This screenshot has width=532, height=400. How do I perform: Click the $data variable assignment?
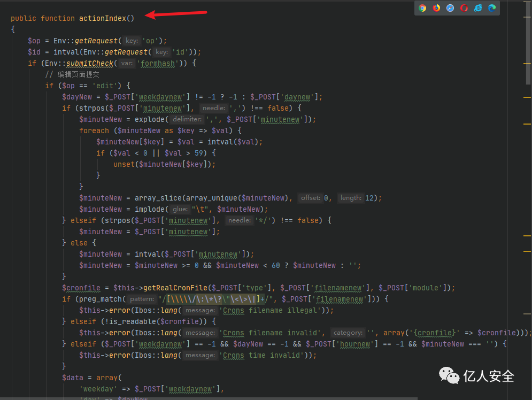pos(73,378)
